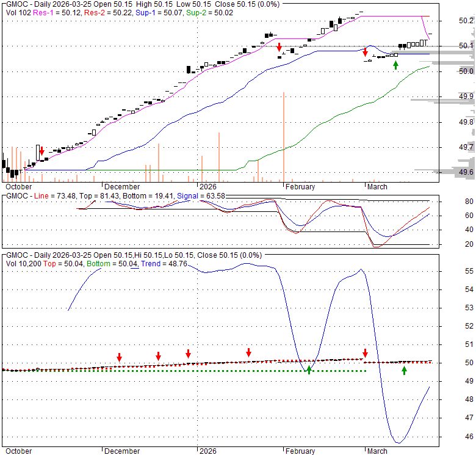
Task: Click the green up arrow in March on bottom panel
Action: (x=404, y=369)
